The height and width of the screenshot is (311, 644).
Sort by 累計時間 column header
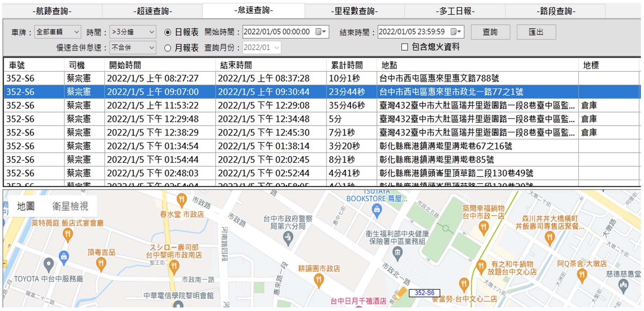[x=352, y=65]
